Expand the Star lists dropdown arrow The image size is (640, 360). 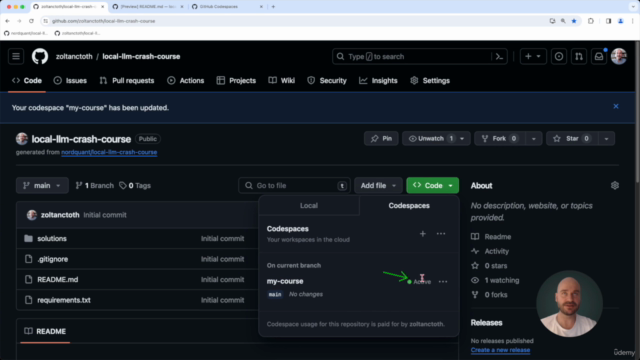[x=607, y=139]
